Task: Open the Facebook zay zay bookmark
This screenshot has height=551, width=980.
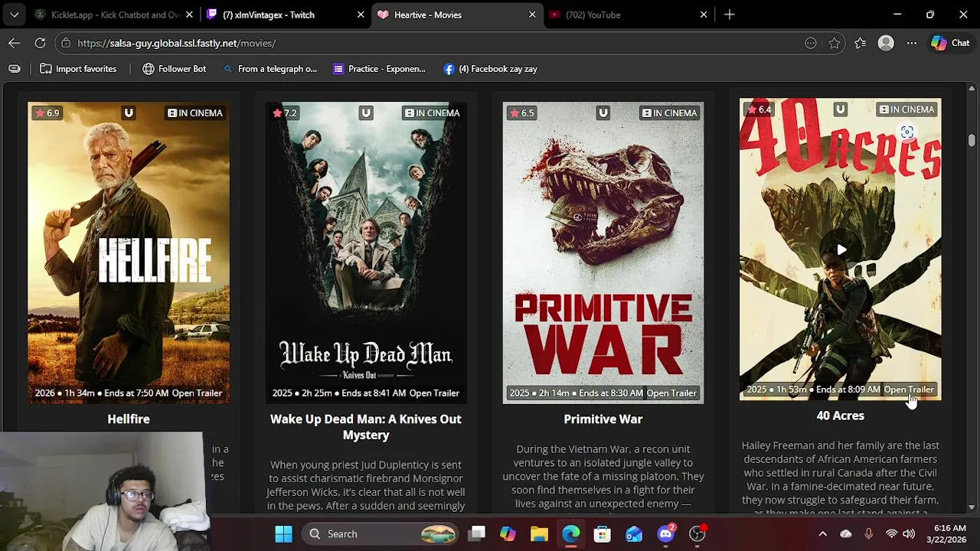Action: (490, 69)
